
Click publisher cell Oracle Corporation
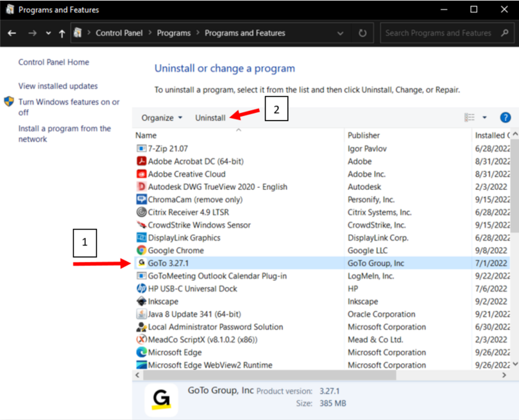point(381,314)
